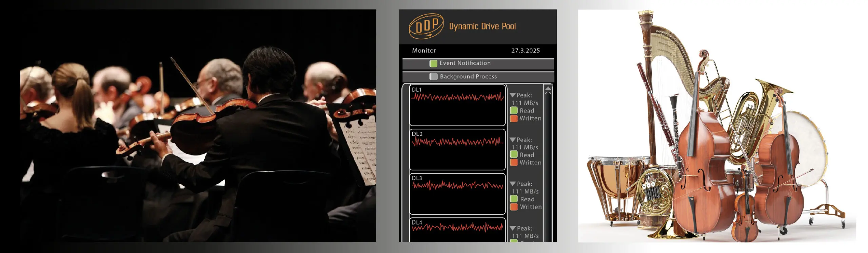Image resolution: width=868 pixels, height=253 pixels.
Task: Expand the Peak triangle next to DL3
Action: click(x=513, y=184)
